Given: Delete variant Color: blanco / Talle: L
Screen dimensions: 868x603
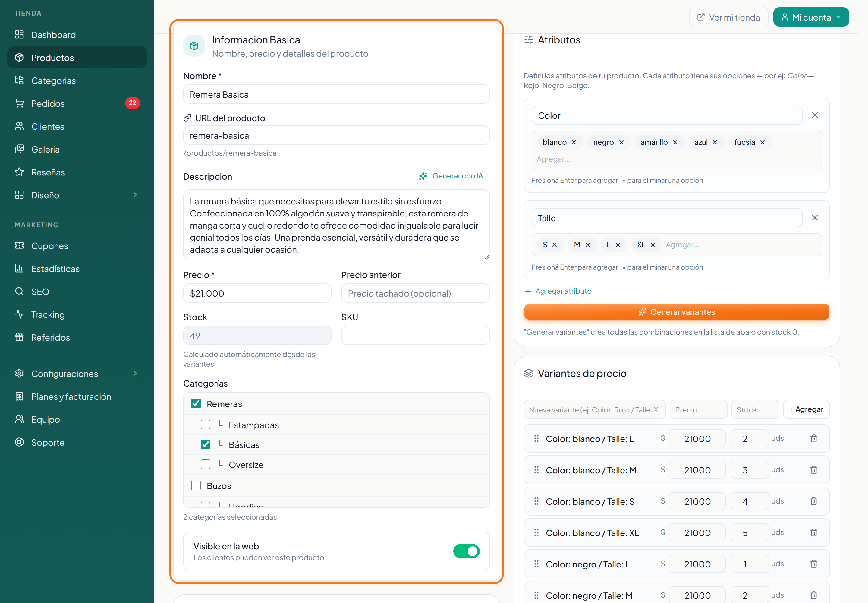Looking at the screenshot, I should tap(814, 438).
